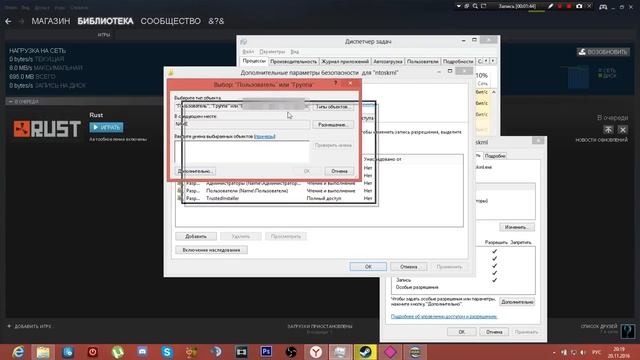Click the Размещение button
Viewport: 640px width, 360px height.
tap(333, 124)
